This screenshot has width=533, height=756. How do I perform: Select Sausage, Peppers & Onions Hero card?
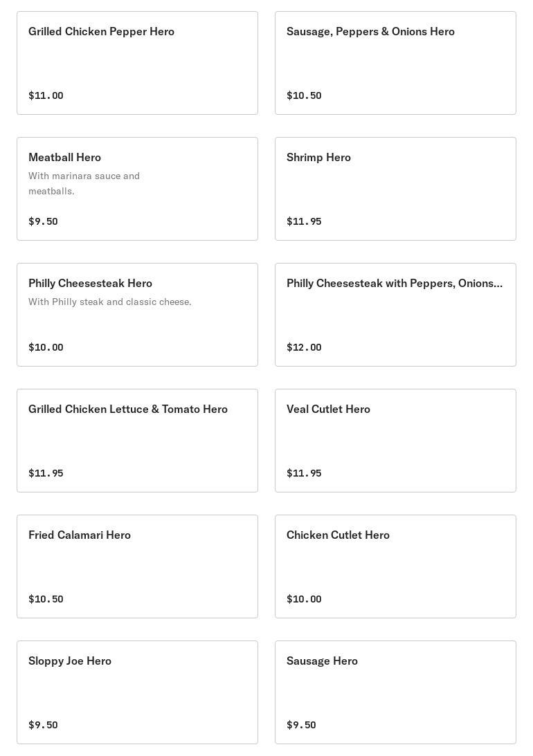click(x=395, y=63)
